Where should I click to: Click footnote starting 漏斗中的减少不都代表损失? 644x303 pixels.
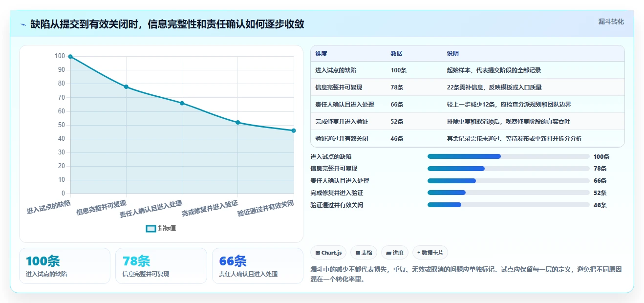[x=466, y=275]
